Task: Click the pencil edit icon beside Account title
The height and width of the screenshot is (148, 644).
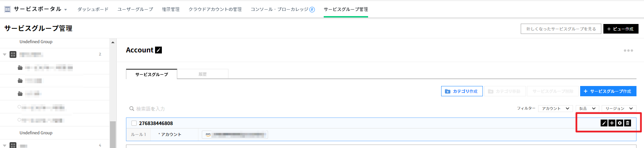Action: pyautogui.click(x=158, y=50)
